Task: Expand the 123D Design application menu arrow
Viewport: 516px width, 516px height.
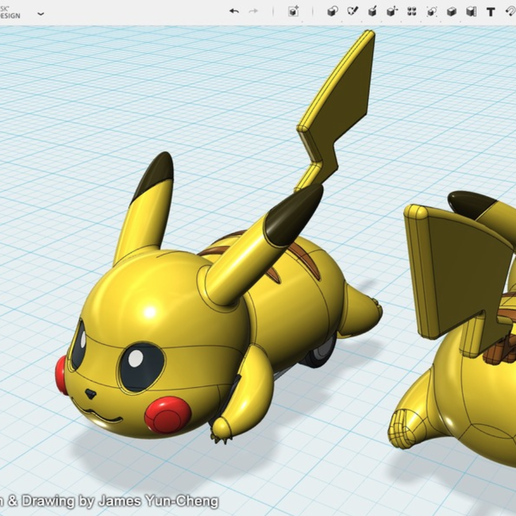Action: coord(41,14)
